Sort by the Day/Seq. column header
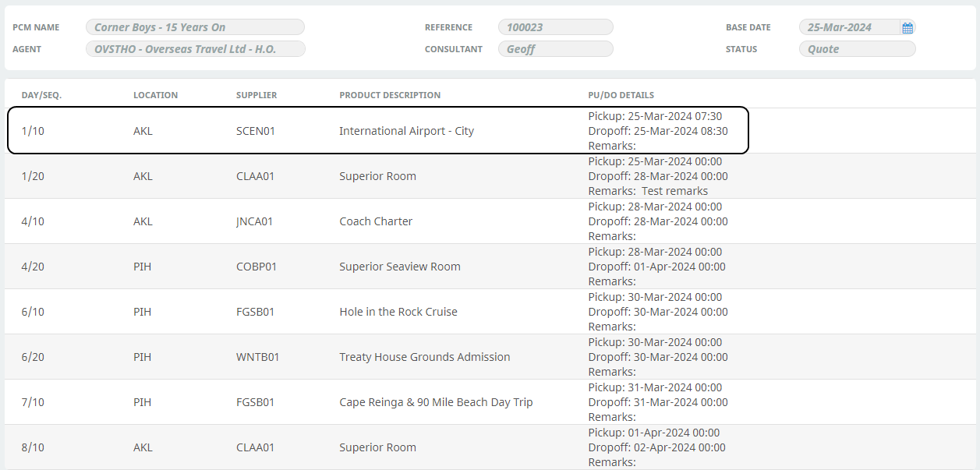Screen dimensions: 980x470 click(x=41, y=95)
